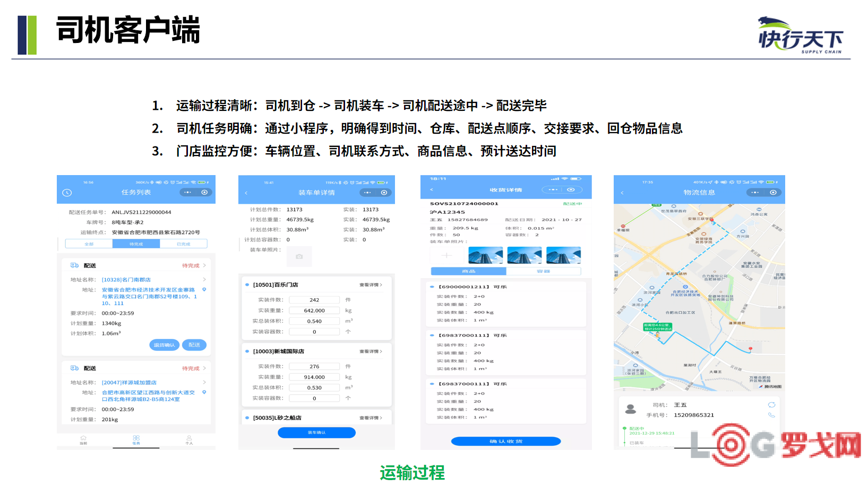Open 查看详情 for [10003]新城国际店
This screenshot has height=486, width=868.
pyautogui.click(x=371, y=351)
